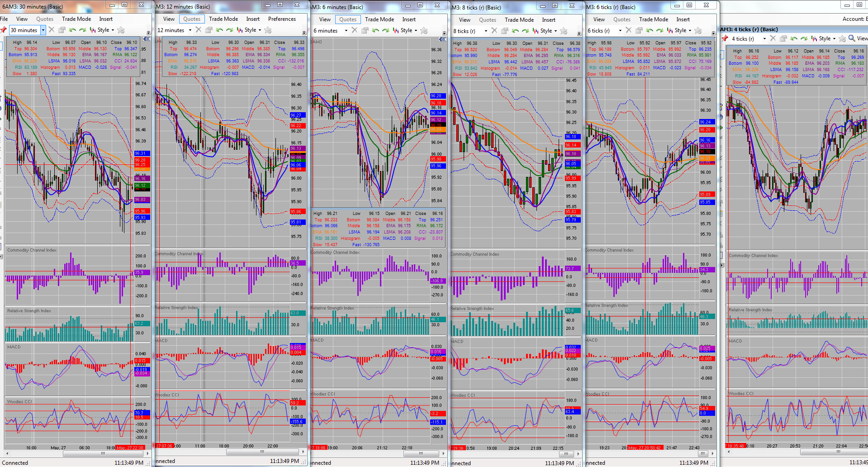Click green undo arrow in 12 minutes window
The width and height of the screenshot is (868, 467).
219,30
